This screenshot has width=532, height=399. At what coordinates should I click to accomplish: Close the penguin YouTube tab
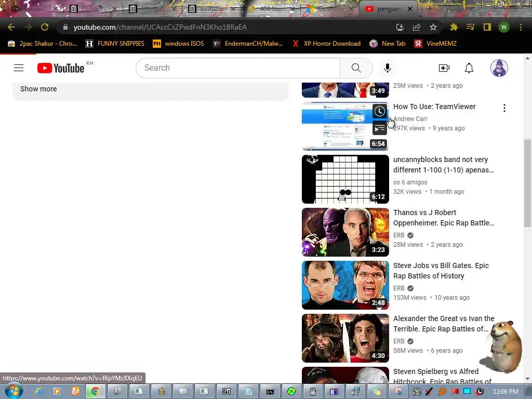click(x=410, y=9)
